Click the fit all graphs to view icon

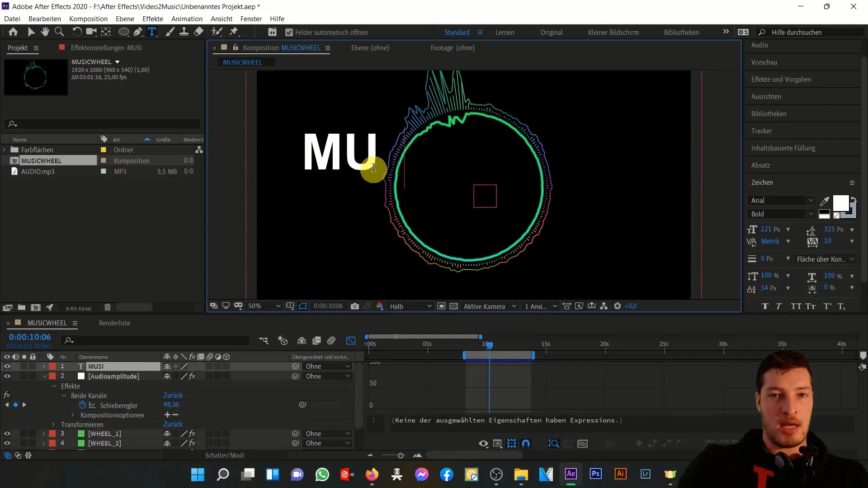(583, 444)
